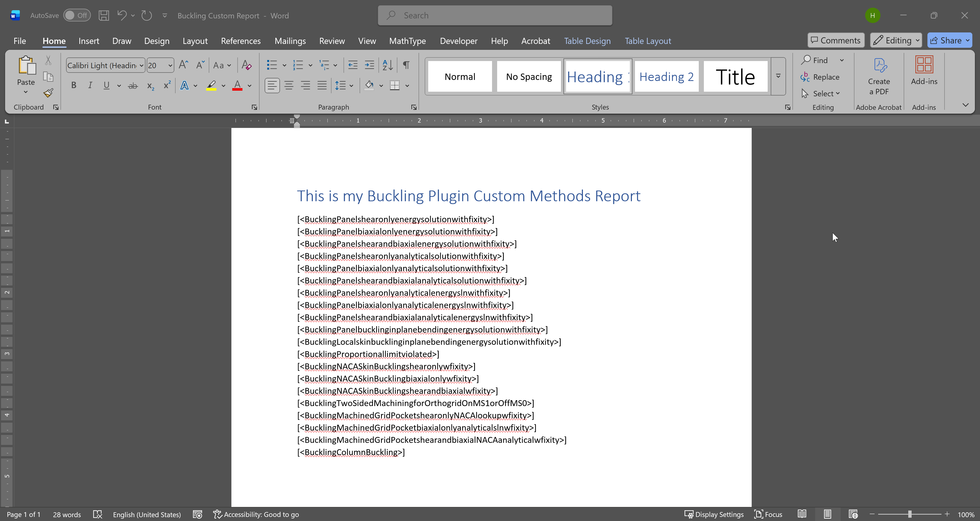Expand the Change Case menu
Screen dimensions: 980x521
(x=223, y=65)
